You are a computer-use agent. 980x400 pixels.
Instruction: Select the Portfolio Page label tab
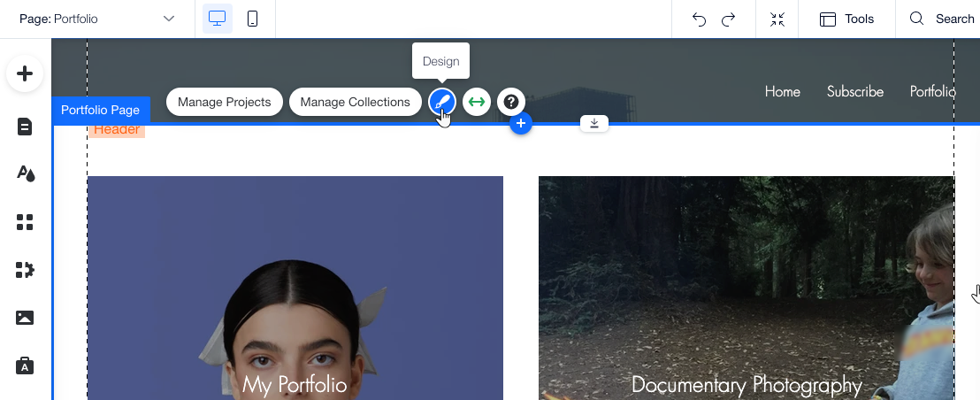pyautogui.click(x=101, y=110)
